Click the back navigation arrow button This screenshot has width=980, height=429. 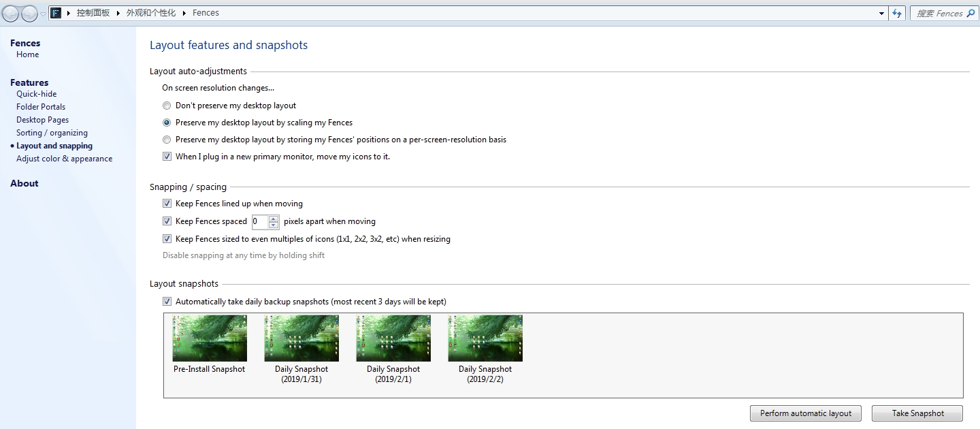click(x=11, y=13)
